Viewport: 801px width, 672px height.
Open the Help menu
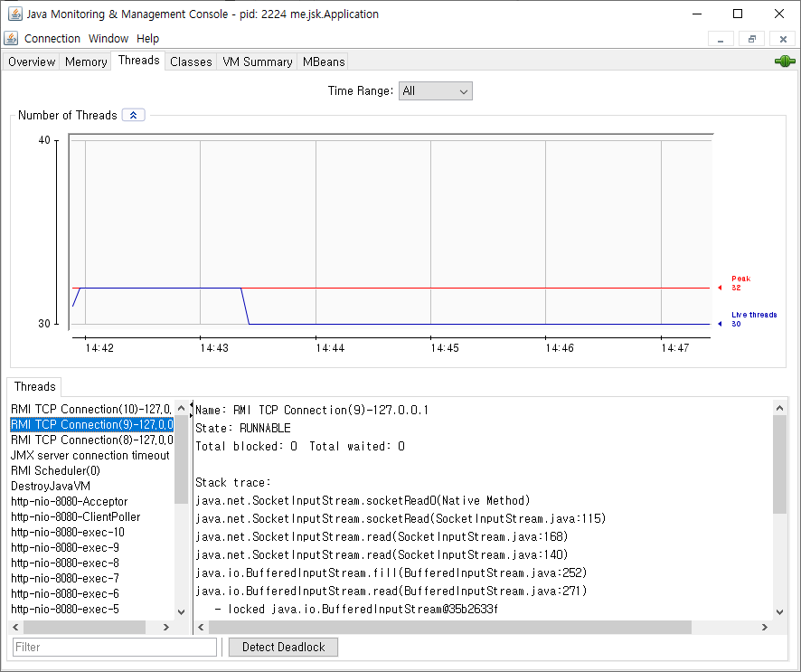click(147, 38)
